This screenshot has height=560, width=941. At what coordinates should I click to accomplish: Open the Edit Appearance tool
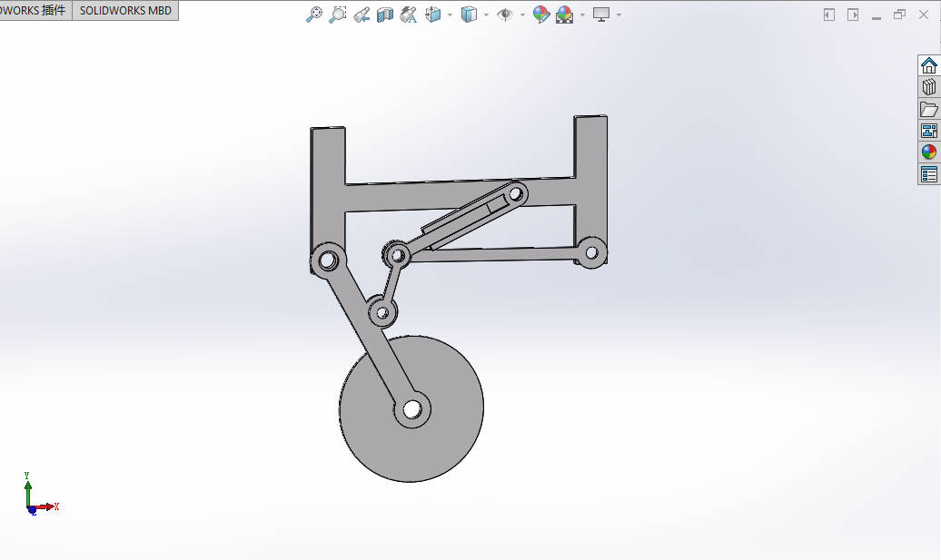tap(540, 15)
